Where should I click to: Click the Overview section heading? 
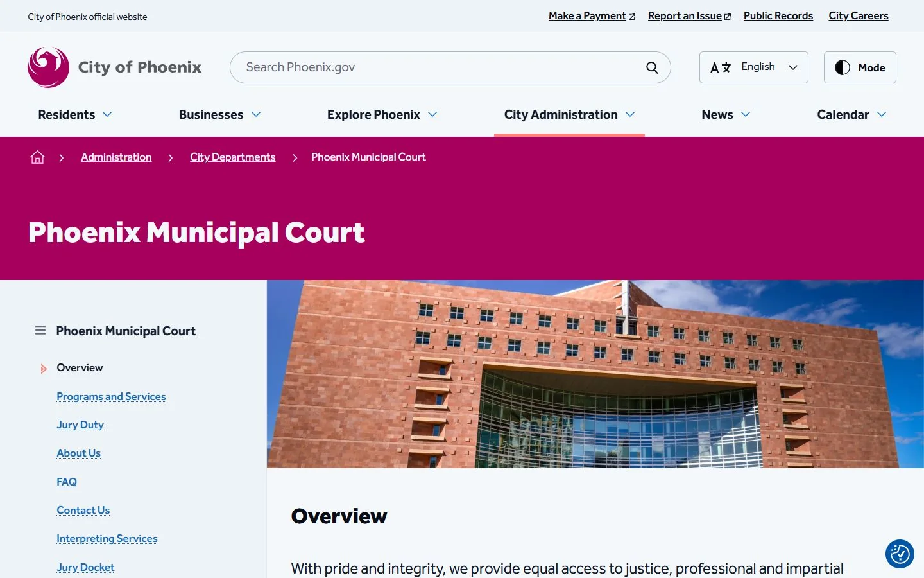[x=339, y=516]
